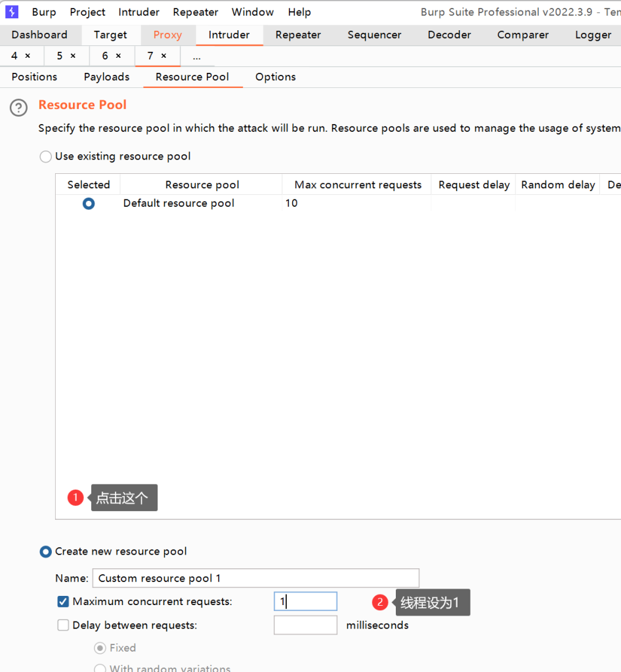Click the "10" max concurrent value cell
The width and height of the screenshot is (621, 672).
pos(356,203)
